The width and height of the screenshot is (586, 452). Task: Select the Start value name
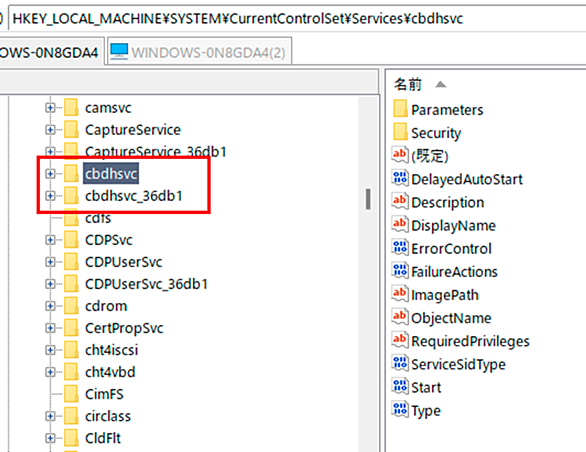(426, 387)
